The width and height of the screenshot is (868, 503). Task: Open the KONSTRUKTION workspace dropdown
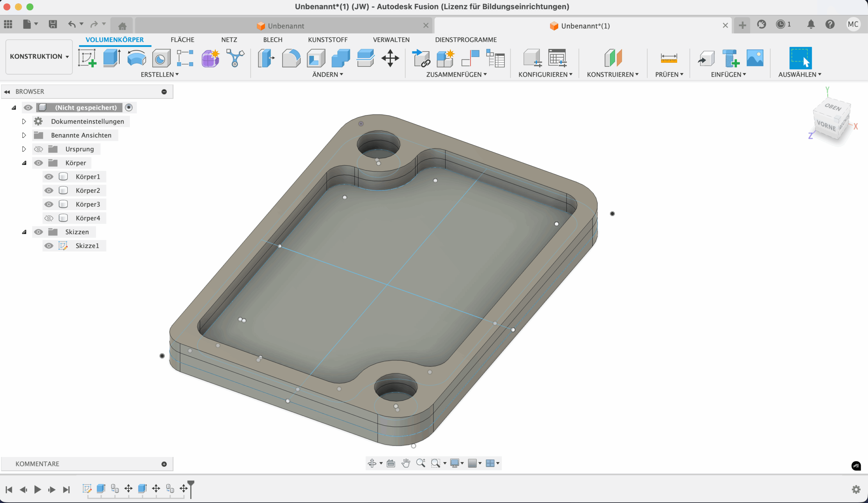tap(39, 57)
